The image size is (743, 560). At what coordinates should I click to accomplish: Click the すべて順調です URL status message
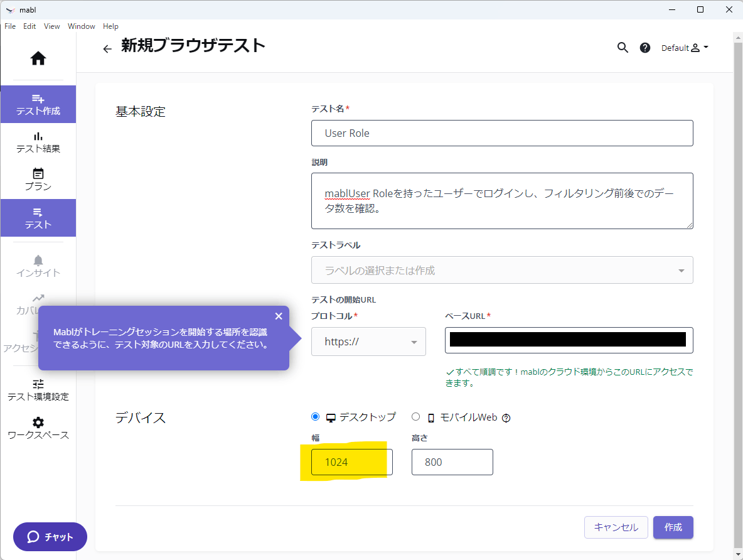tap(569, 377)
